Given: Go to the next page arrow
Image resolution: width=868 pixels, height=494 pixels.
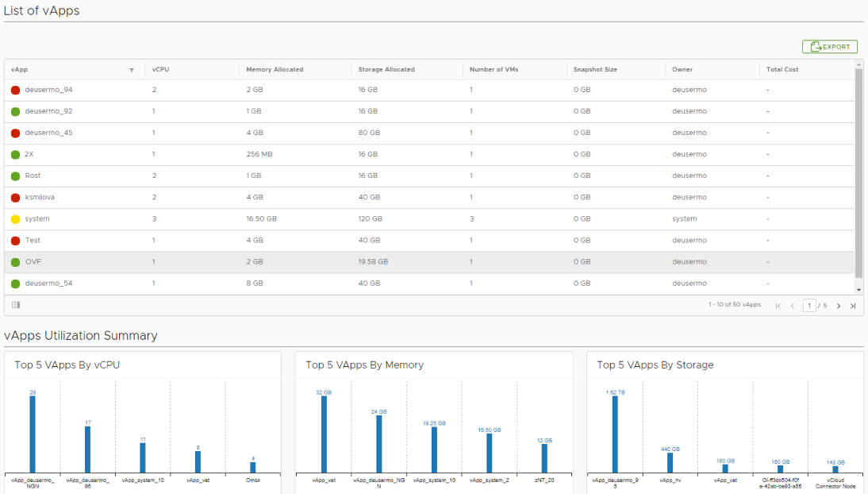Looking at the screenshot, I should click(x=839, y=306).
